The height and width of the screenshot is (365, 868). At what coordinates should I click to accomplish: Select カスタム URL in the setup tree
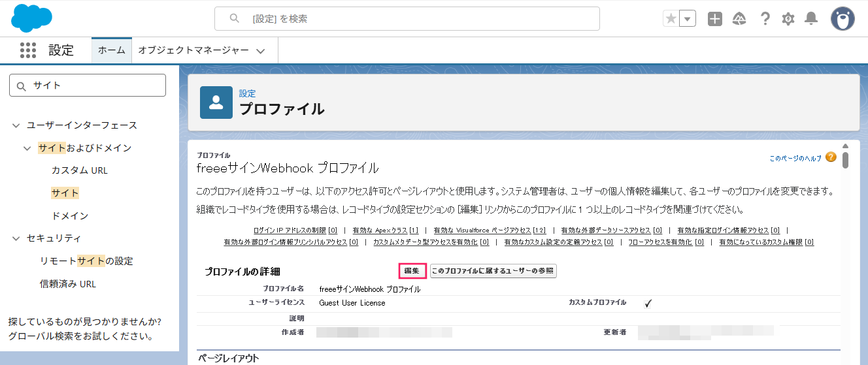(x=79, y=170)
